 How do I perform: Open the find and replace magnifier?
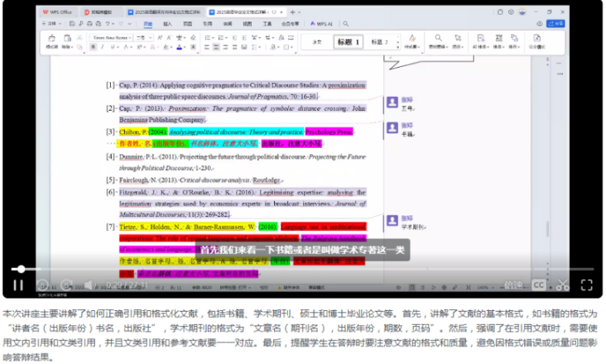(437, 38)
